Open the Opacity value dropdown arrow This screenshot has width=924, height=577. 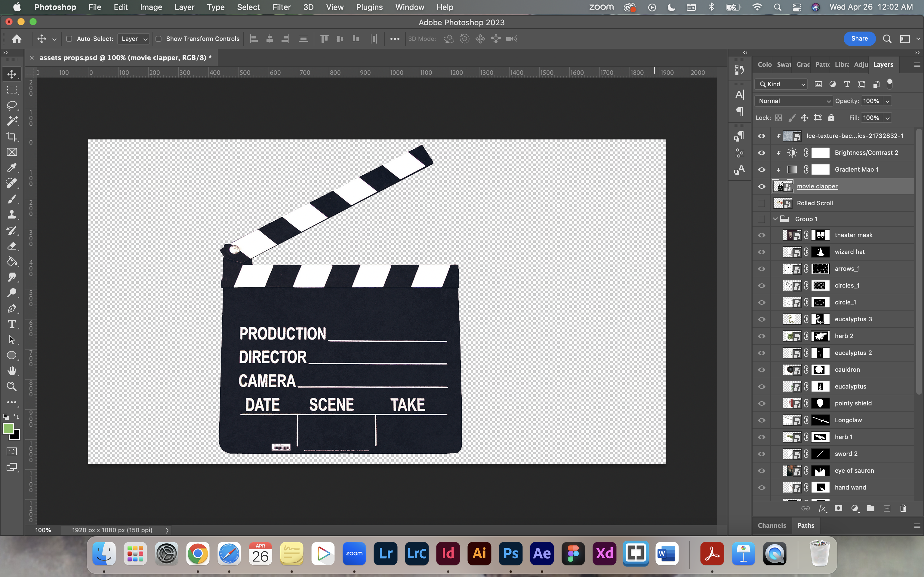pos(888,101)
